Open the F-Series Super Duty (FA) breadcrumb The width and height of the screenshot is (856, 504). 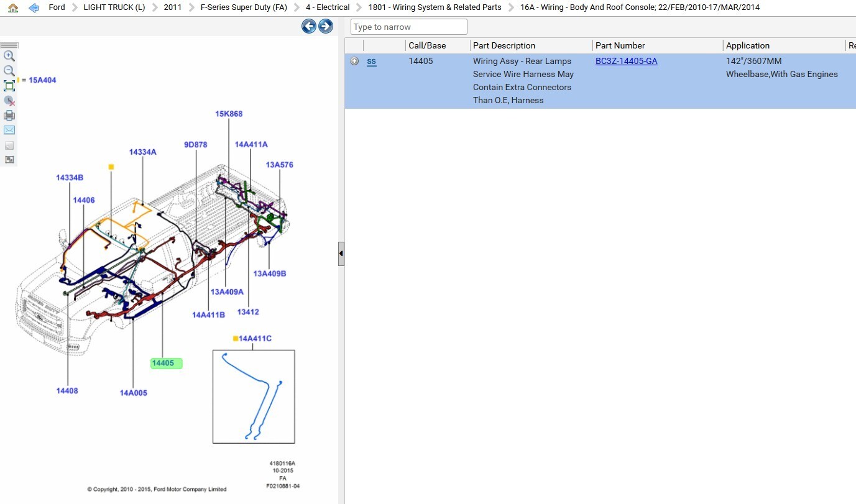(x=243, y=7)
